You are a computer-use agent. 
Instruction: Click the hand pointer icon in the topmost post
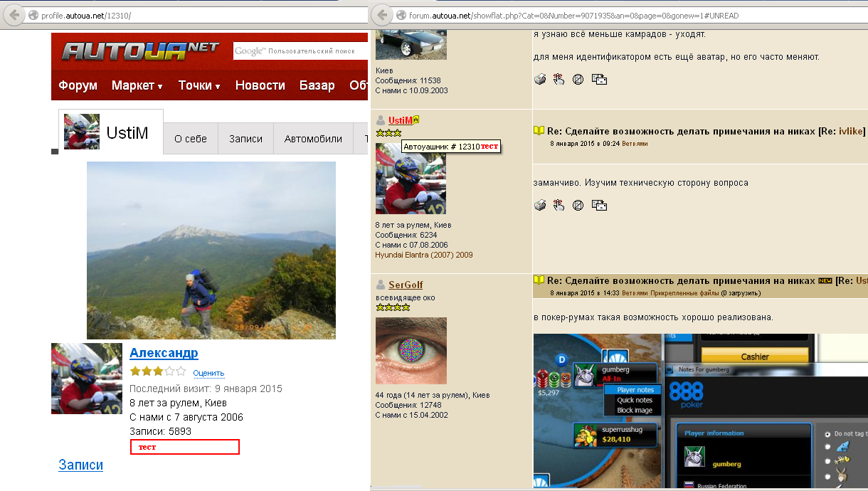click(x=559, y=79)
